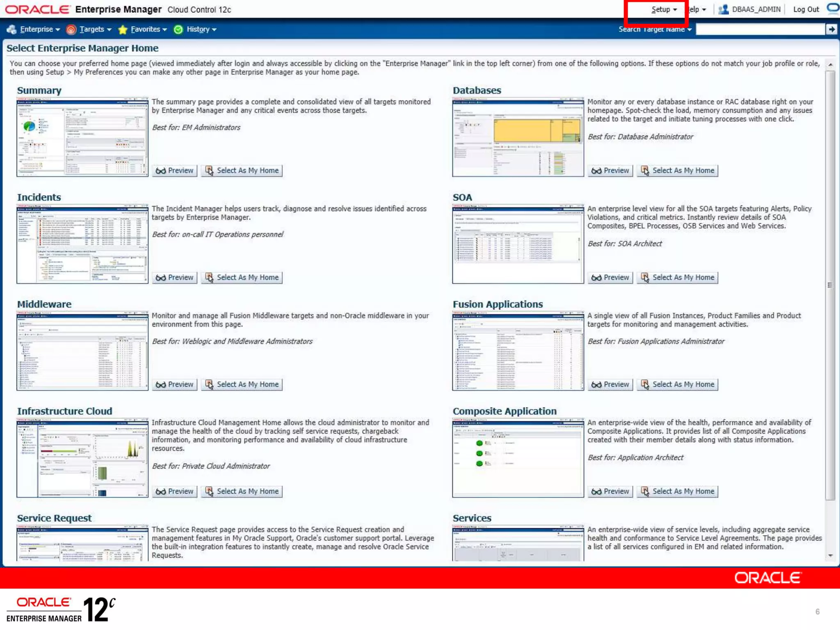Click the History clock icon
The width and height of the screenshot is (840, 630).
click(x=178, y=30)
